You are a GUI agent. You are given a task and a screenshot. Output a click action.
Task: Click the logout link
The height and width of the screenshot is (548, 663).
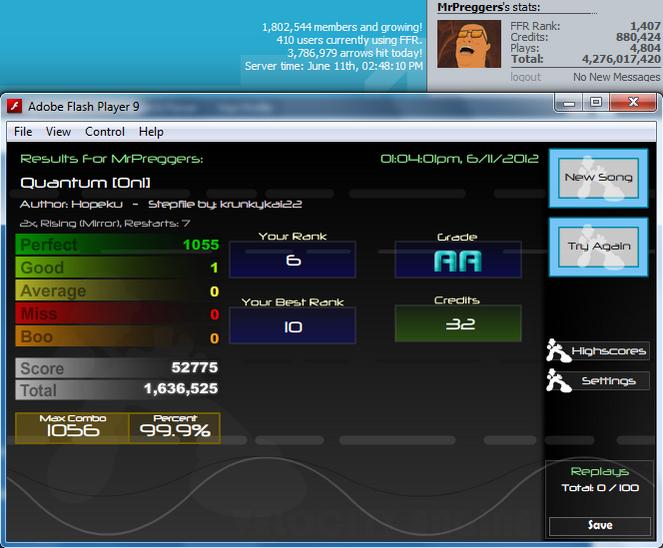click(526, 77)
